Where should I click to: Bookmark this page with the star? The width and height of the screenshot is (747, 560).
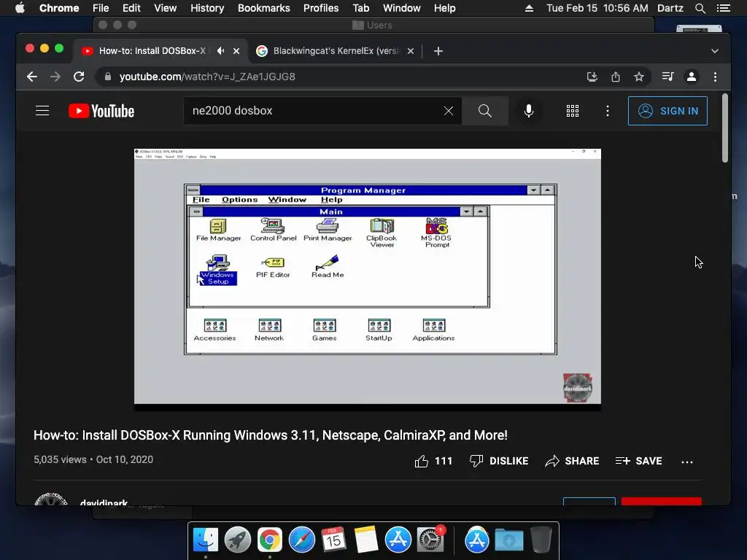point(639,77)
